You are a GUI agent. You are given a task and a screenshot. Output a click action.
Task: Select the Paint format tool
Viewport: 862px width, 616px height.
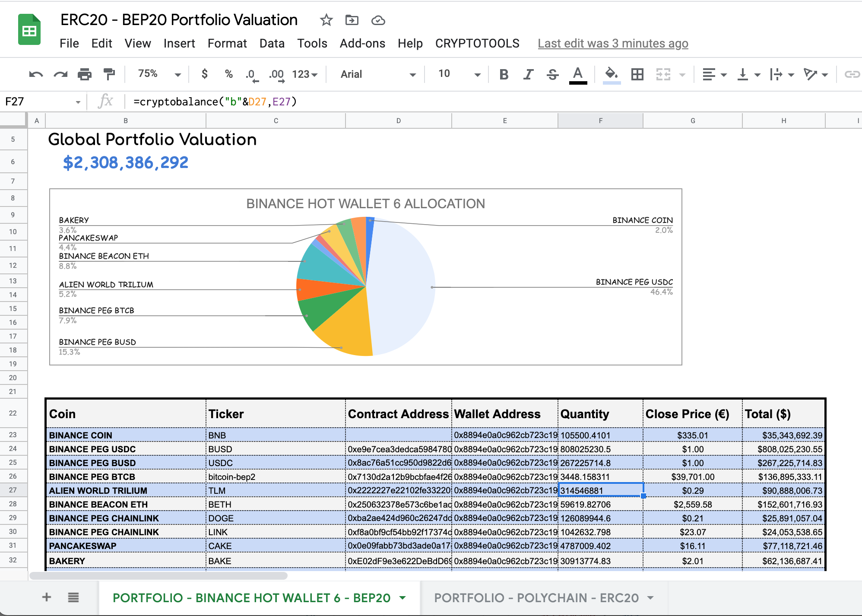pyautogui.click(x=109, y=74)
